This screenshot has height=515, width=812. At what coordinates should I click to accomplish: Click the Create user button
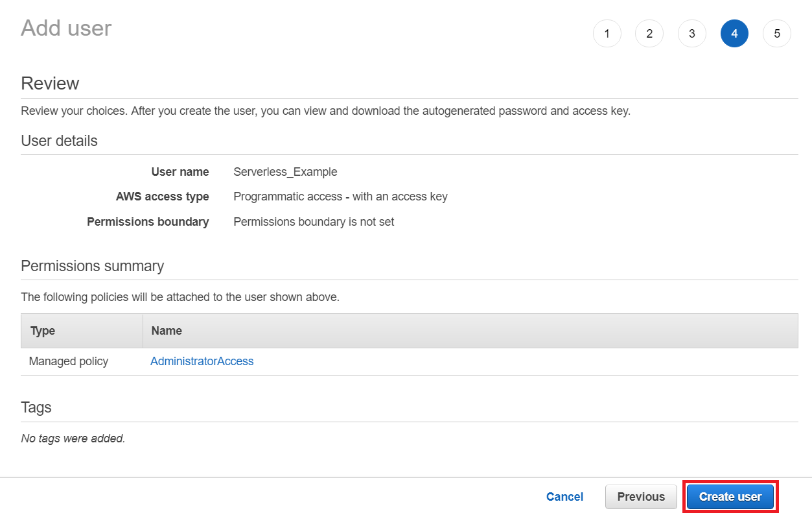(x=730, y=497)
